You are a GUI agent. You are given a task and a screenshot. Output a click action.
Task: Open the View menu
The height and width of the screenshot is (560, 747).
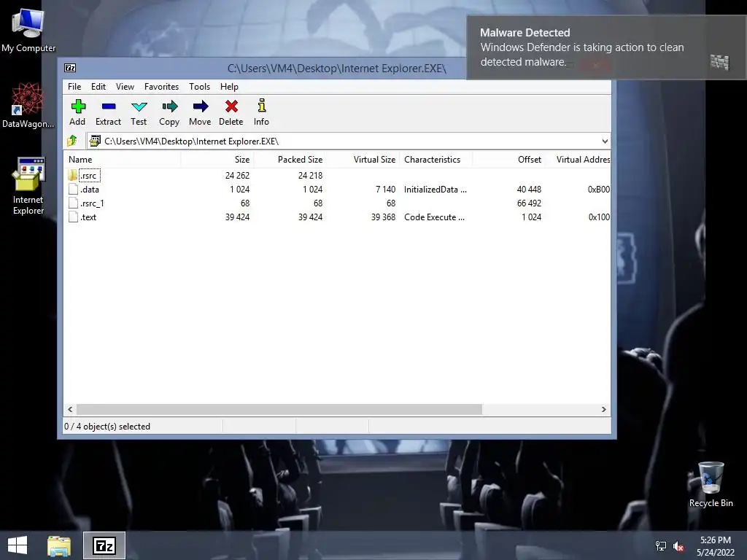(125, 87)
